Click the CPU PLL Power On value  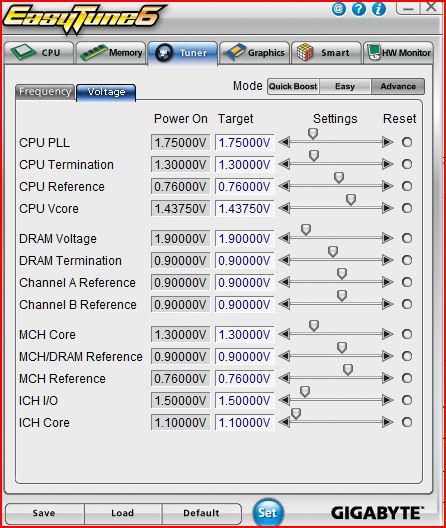point(180,142)
